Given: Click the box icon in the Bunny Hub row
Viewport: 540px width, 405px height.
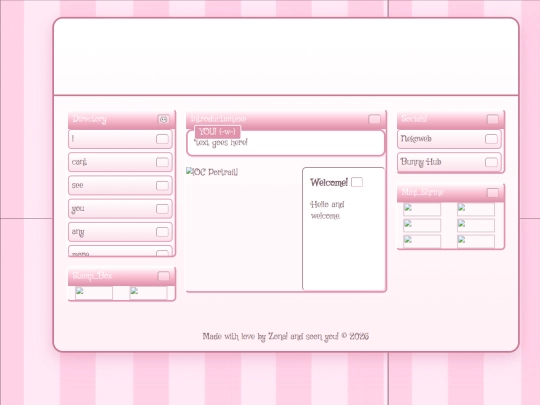Looking at the screenshot, I should coord(491,162).
